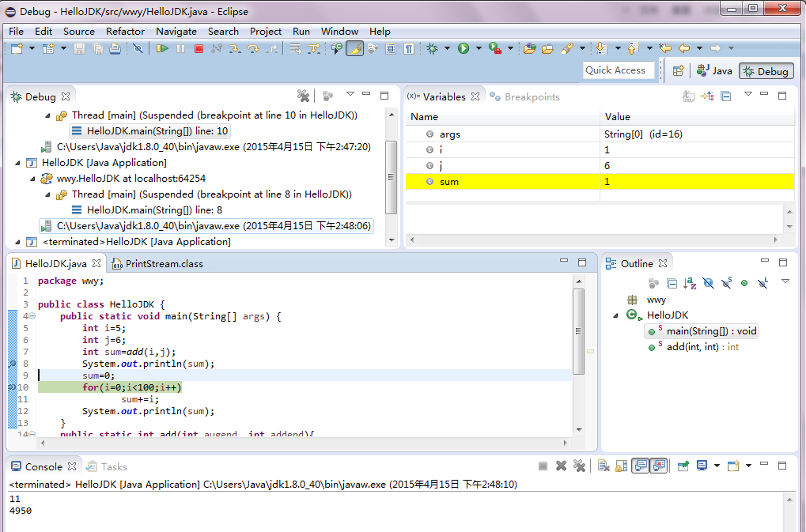
Task: Toggle Hide Non-Public Members green dot in Outline
Action: click(x=744, y=283)
